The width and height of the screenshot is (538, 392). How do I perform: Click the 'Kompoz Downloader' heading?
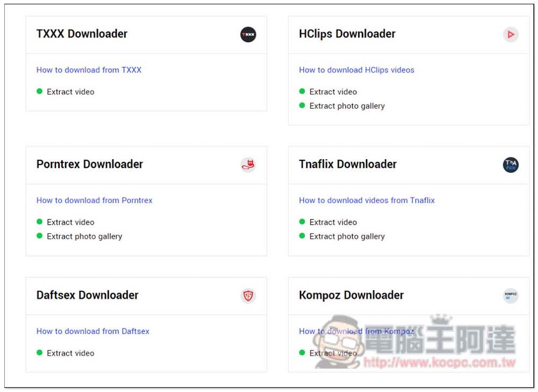351,295
